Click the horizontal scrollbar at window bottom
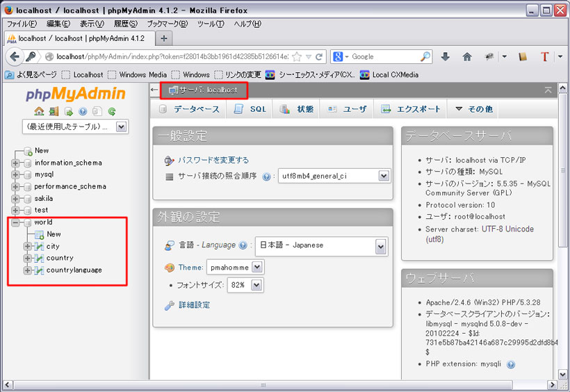 (x=263, y=385)
